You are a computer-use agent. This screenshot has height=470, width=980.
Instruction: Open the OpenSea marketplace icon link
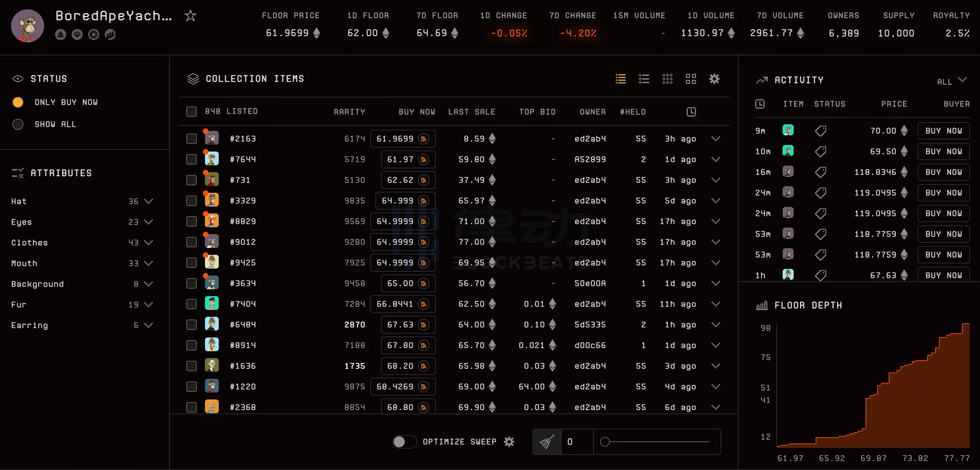pos(61,34)
